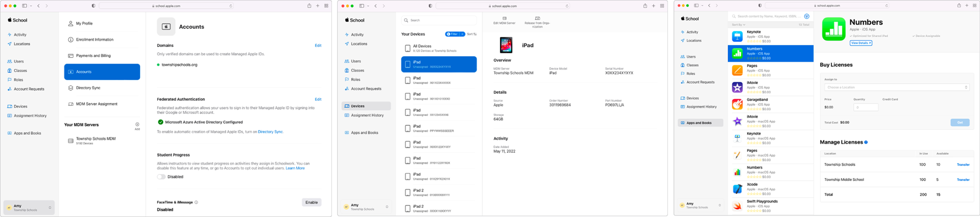
Task: Select GarageBand in the apps list
Action: click(770, 104)
